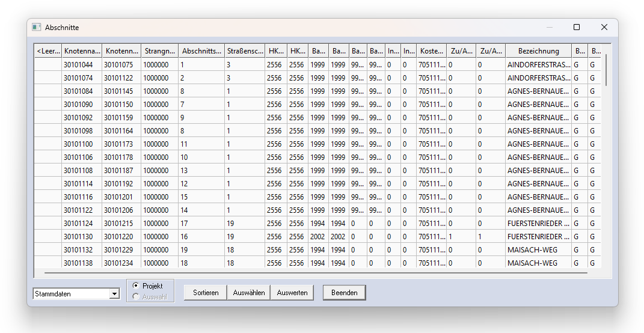This screenshot has height=333, width=644.
Task: Click the Auswerten button
Action: [x=292, y=293]
